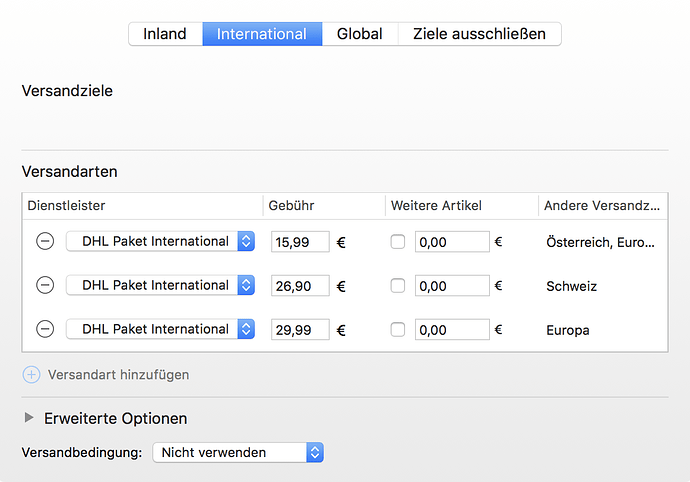The image size is (690, 482).
Task: Remove the Schweiz shipping method row
Action: click(x=45, y=285)
